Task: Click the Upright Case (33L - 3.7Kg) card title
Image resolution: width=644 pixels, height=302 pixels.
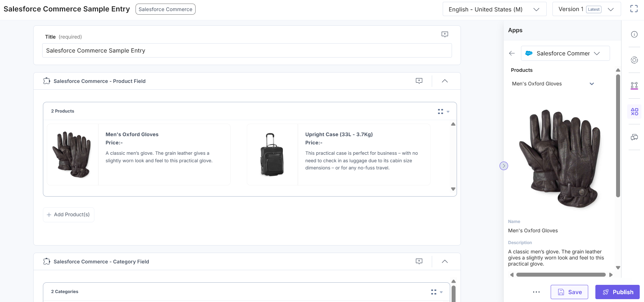Action: pyautogui.click(x=339, y=134)
